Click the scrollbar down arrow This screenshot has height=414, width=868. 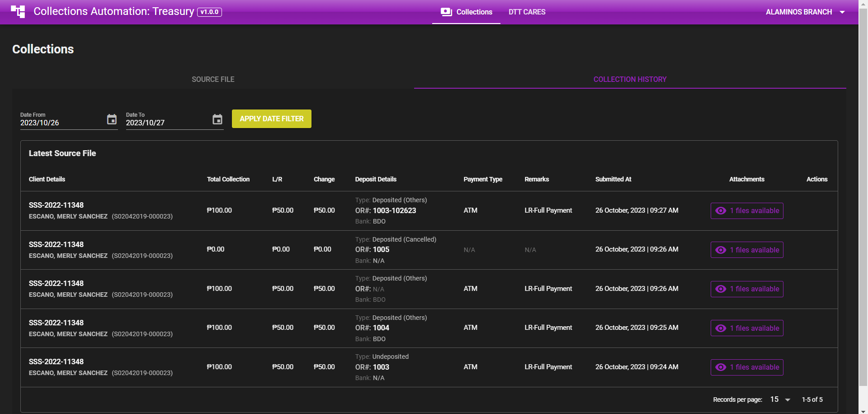(863, 410)
